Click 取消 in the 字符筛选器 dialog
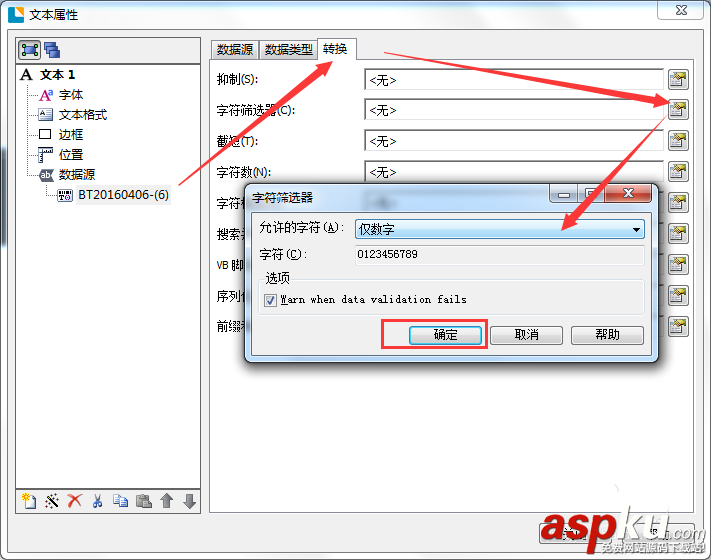The height and width of the screenshot is (560, 711). (x=526, y=335)
